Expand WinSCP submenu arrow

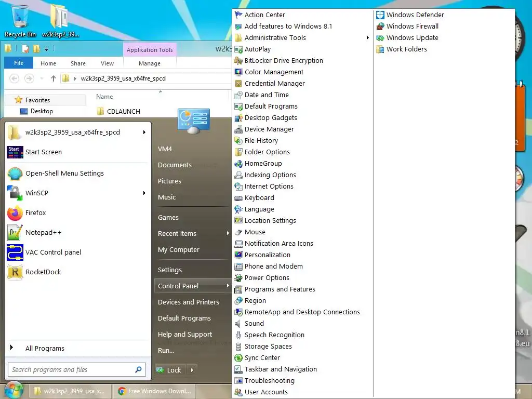144,193
